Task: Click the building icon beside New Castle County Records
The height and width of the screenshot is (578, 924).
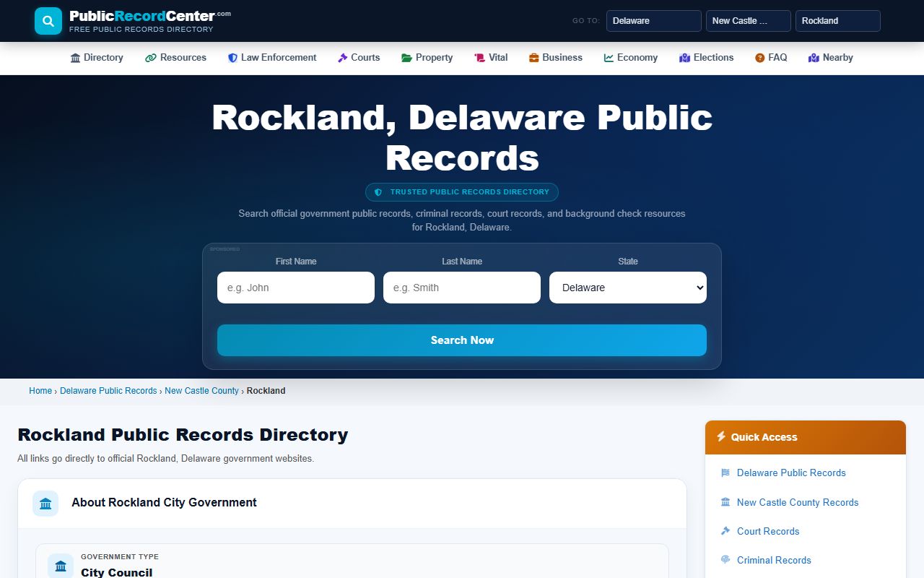Action: [x=725, y=502]
